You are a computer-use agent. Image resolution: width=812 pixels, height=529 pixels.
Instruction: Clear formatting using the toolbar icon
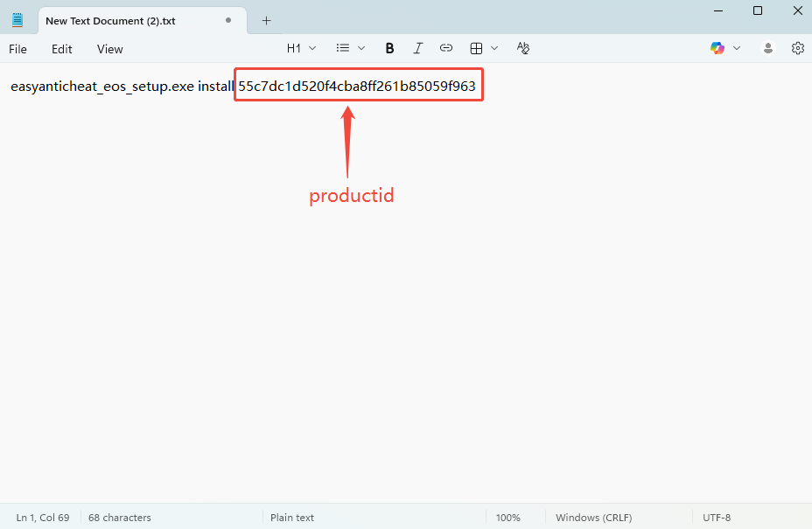tap(523, 48)
